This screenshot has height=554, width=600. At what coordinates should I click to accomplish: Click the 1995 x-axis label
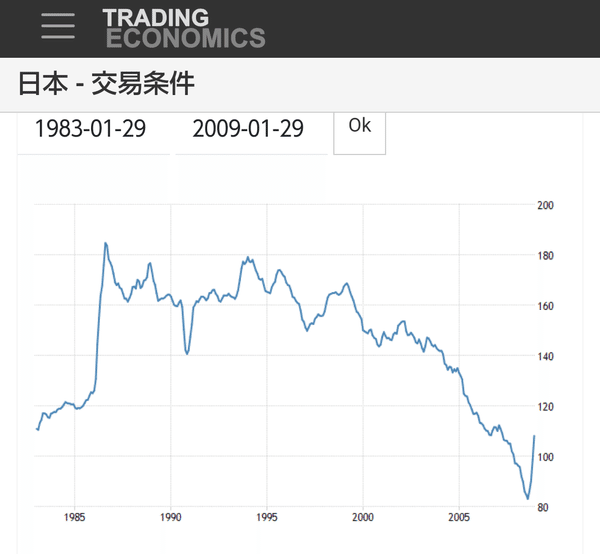pyautogui.click(x=267, y=517)
